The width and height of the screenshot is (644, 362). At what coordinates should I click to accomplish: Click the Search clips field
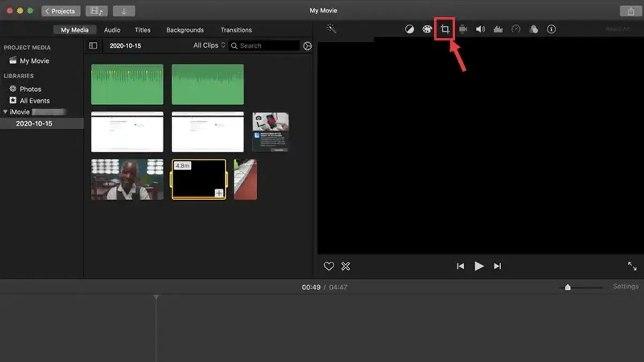coord(264,46)
